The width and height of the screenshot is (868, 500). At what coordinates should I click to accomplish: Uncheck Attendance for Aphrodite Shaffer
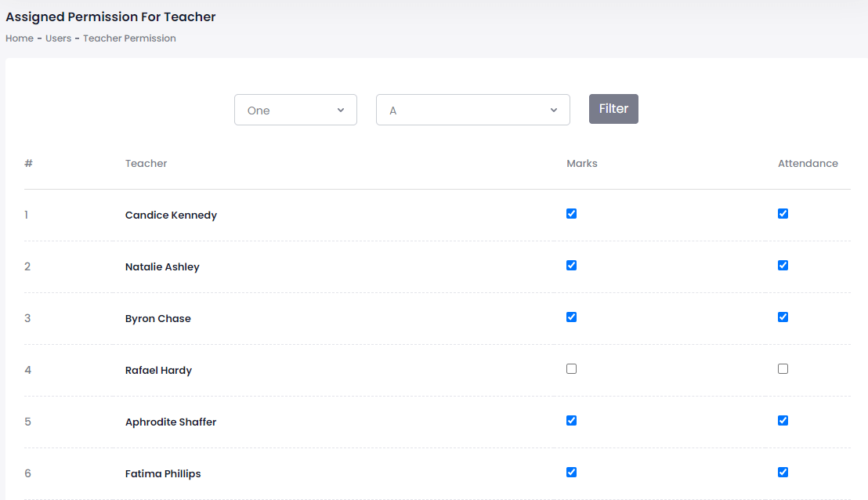pyautogui.click(x=783, y=421)
